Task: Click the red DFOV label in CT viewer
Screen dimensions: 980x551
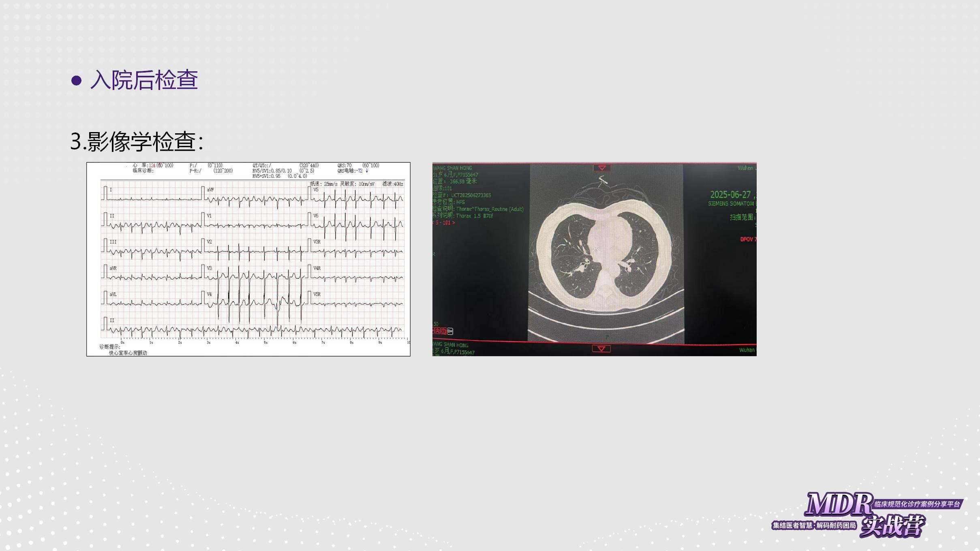Action: click(747, 239)
